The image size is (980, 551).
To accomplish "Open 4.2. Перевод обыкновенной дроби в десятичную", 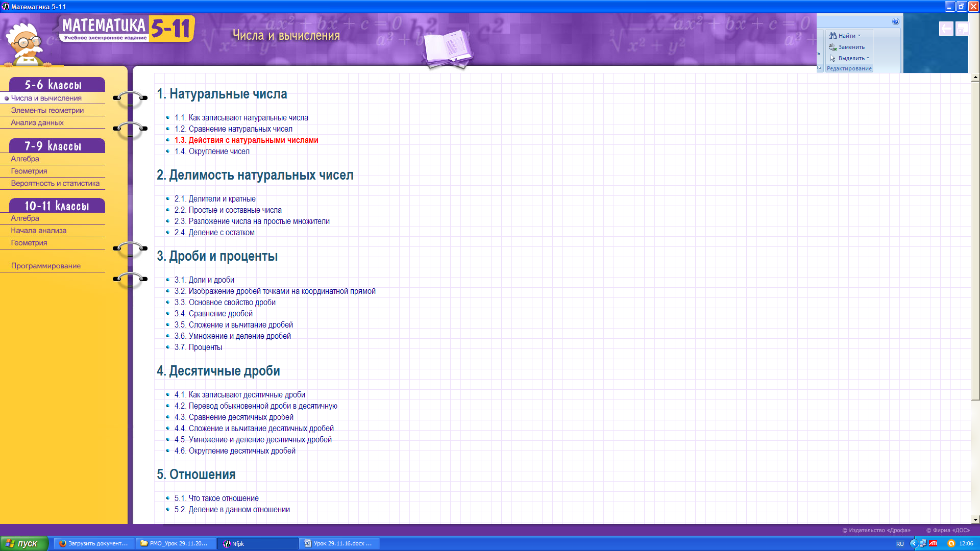I will (x=256, y=406).
